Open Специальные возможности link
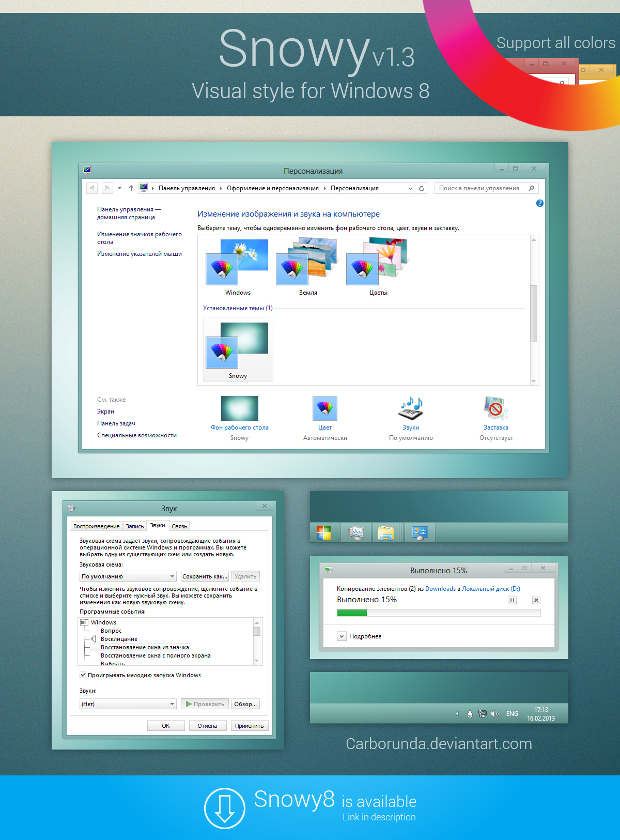 click(x=137, y=435)
